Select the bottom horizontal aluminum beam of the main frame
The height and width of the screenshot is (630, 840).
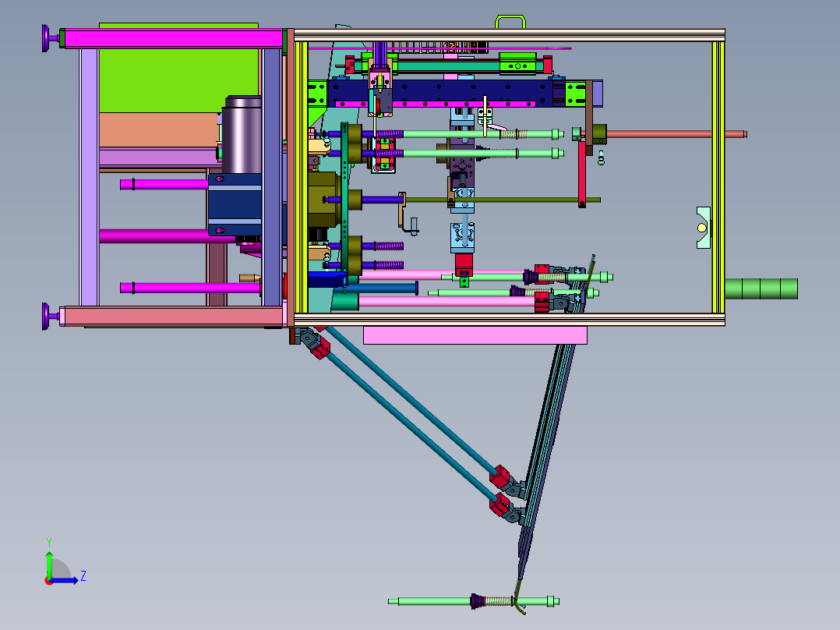pyautogui.click(x=509, y=320)
